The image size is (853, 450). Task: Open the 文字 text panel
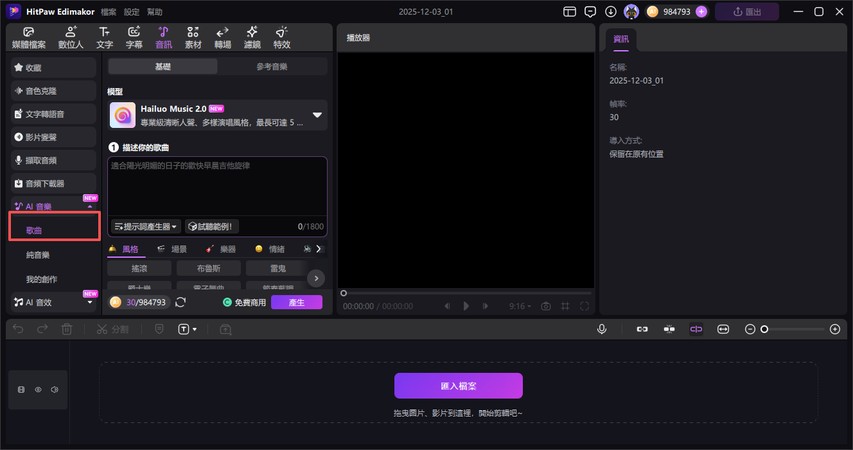coord(104,38)
